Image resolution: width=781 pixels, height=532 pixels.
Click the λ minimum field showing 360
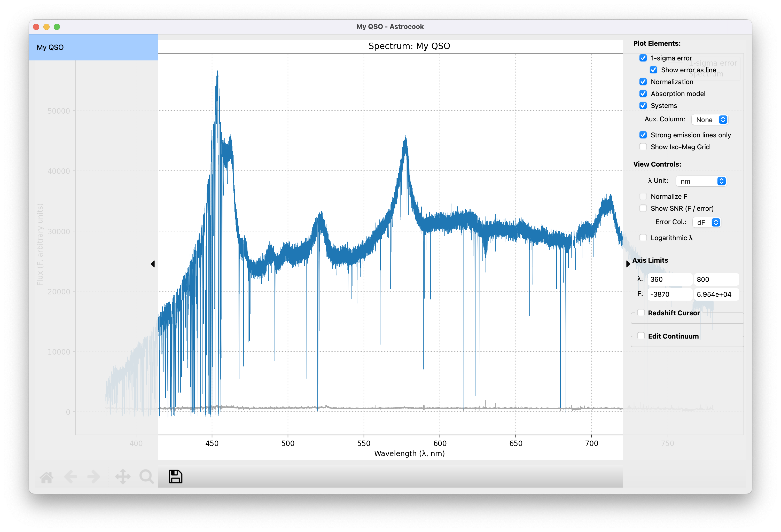(x=669, y=279)
